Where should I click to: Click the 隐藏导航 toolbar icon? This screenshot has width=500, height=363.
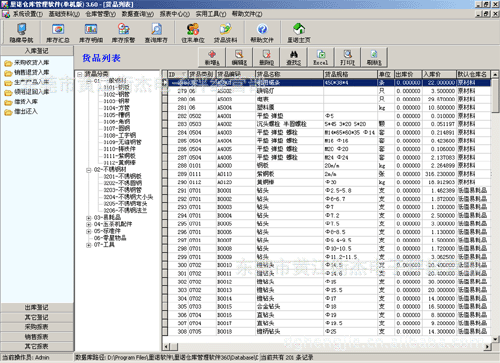[21, 33]
